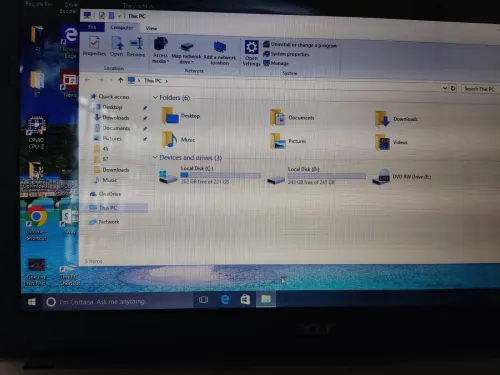Open Microsoft Edge from the taskbar
This screenshot has width=500, height=375.
pyautogui.click(x=225, y=299)
